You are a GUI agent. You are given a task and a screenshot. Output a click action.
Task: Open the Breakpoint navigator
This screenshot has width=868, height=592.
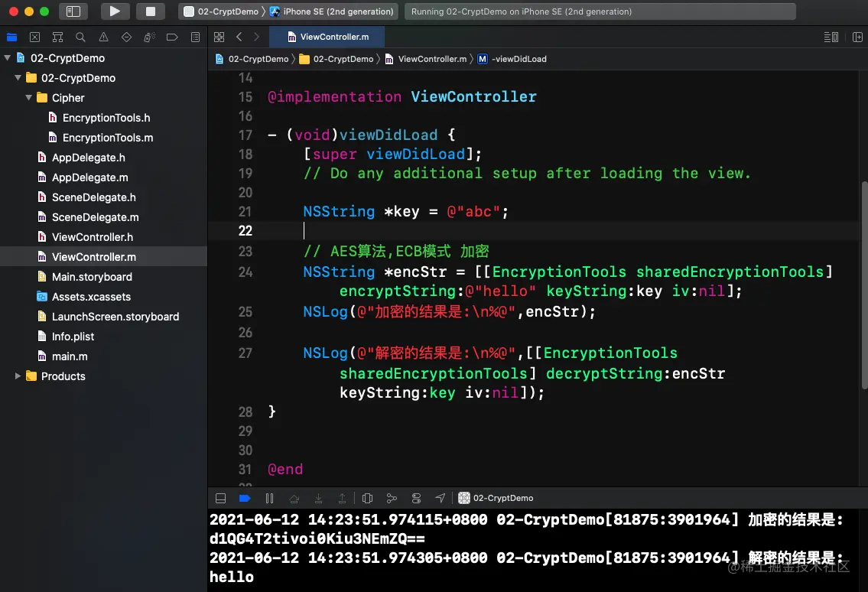[x=172, y=37]
